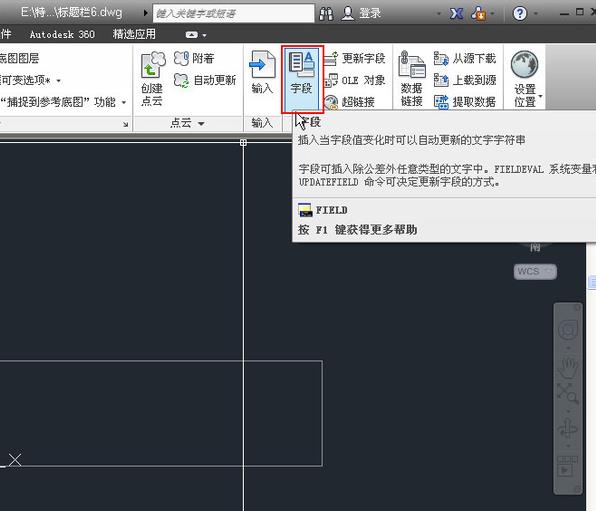The height and width of the screenshot is (511, 596).
Task: Open the dropdown left of Exchange icon
Action: (439, 14)
